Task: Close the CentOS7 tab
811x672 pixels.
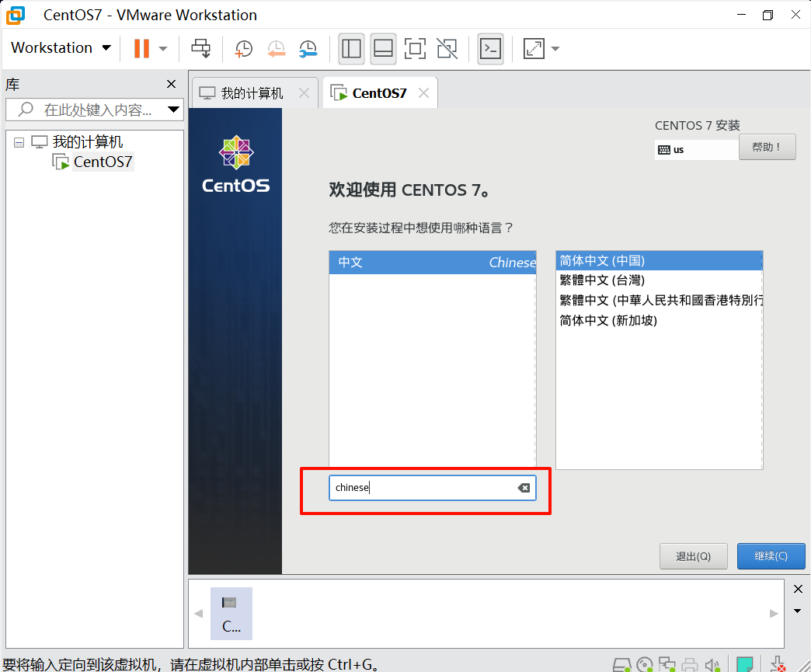Action: 423,93
